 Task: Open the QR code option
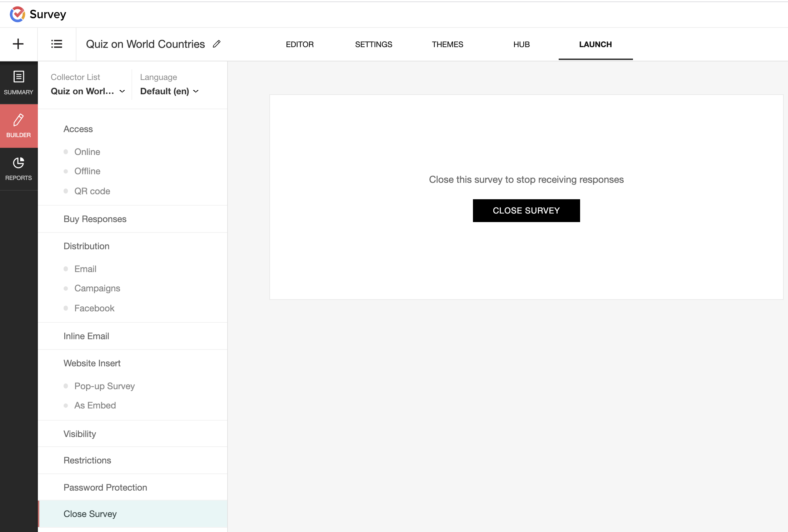92,191
